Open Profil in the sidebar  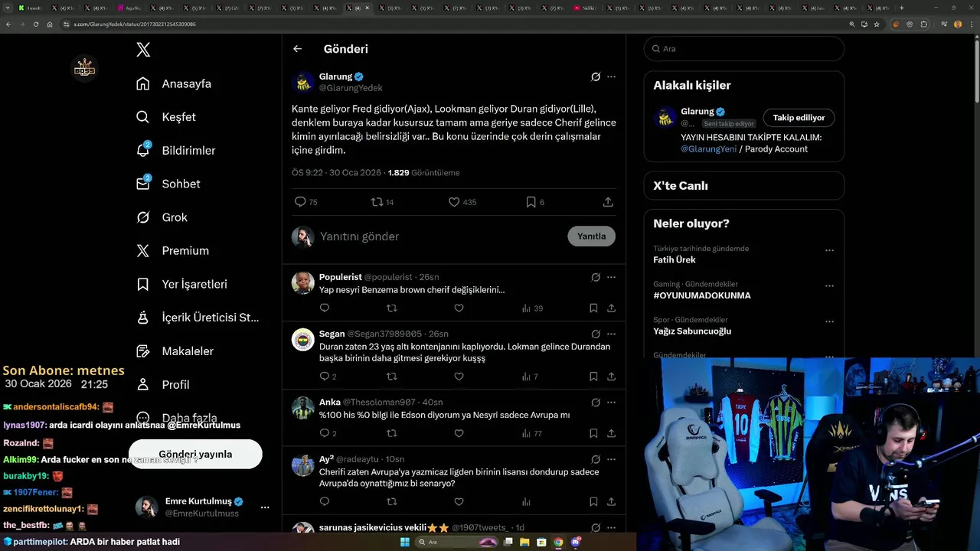tap(162, 384)
